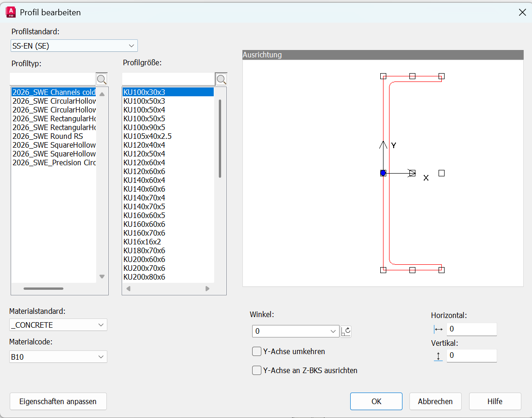Select the bottom-left alignment grip point
This screenshot has width=532, height=418.
[x=383, y=270]
